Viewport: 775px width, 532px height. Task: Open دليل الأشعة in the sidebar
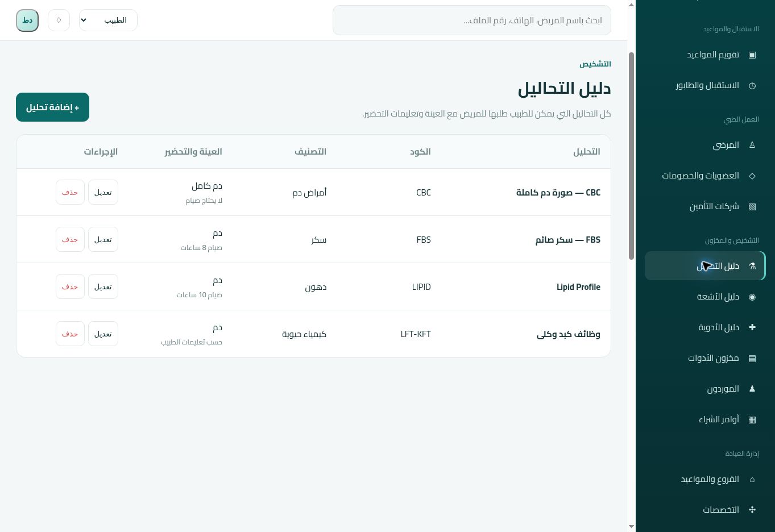(705, 297)
